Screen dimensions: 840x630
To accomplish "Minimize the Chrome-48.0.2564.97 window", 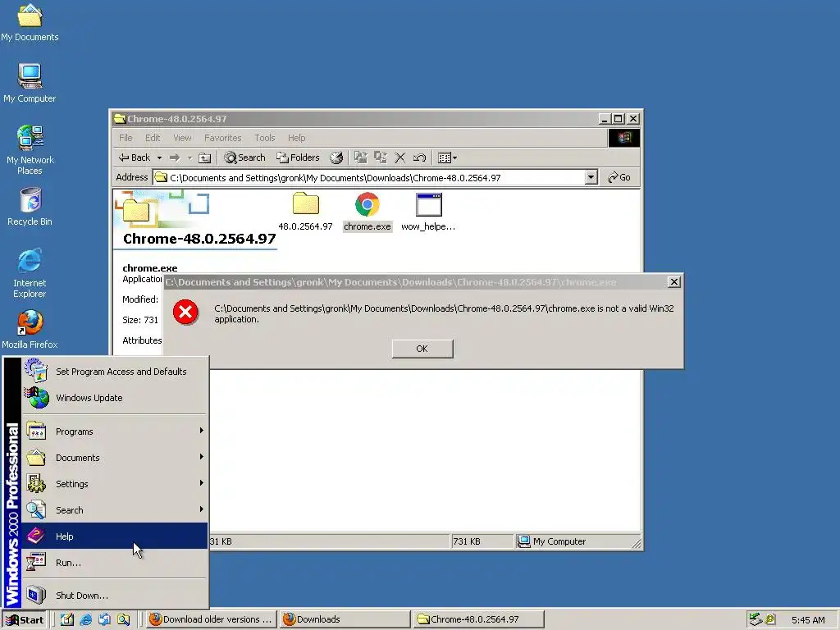I will pos(605,119).
